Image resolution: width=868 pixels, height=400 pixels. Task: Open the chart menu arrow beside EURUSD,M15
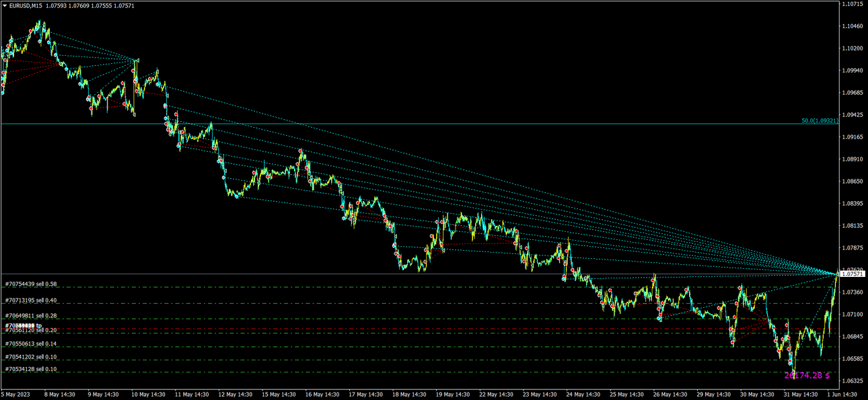[x=5, y=5]
